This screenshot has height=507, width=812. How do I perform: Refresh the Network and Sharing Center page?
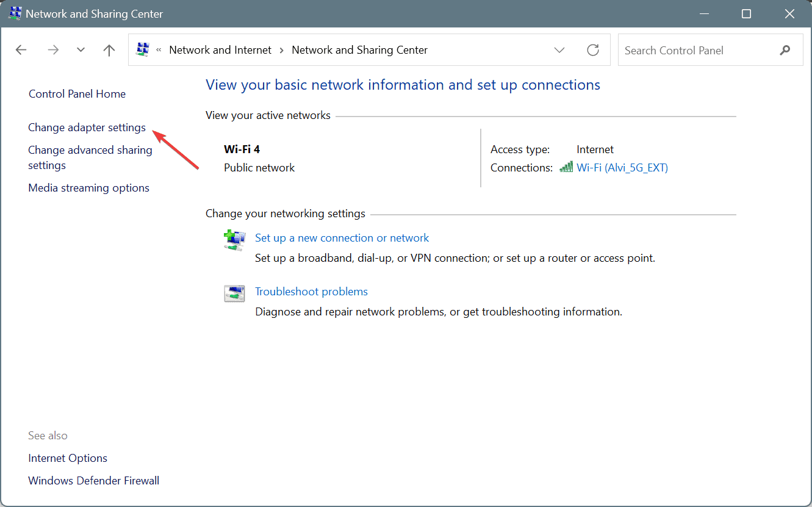click(593, 50)
